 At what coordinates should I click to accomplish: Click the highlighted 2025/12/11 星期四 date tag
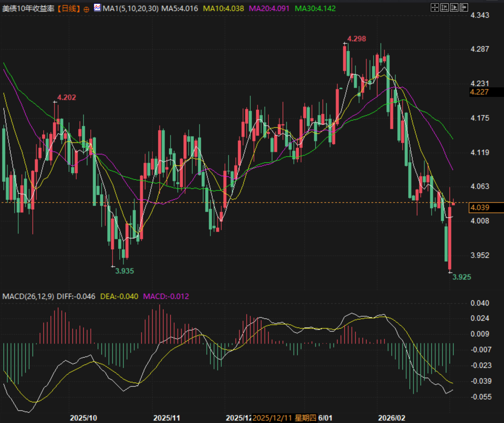[284, 418]
